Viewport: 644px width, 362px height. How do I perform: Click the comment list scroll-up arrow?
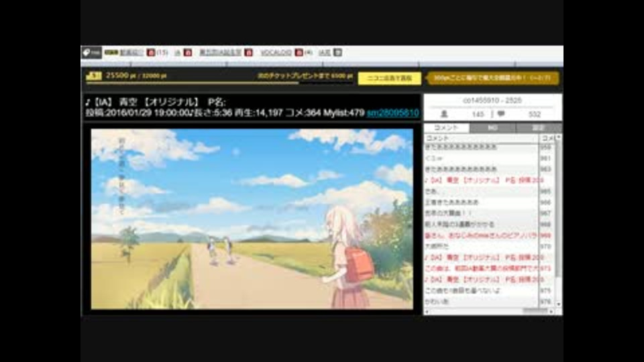tap(559, 137)
